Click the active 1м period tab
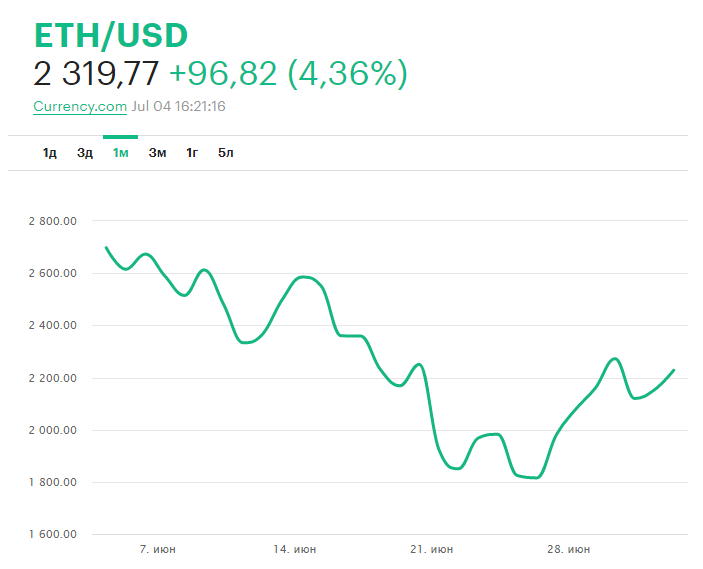This screenshot has width=703, height=569. click(120, 153)
